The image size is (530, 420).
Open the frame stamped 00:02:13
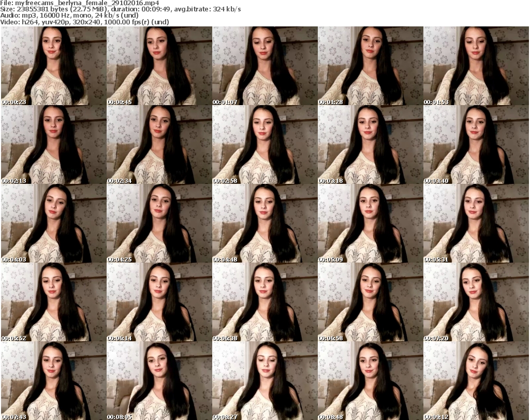(53, 144)
